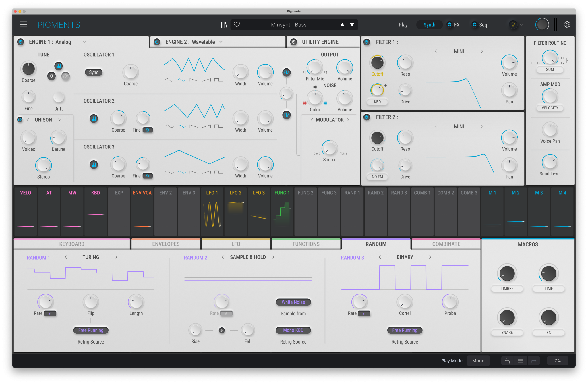Screen dimensions: 588x384
Task: Open the settings gear icon
Action: tap(567, 25)
